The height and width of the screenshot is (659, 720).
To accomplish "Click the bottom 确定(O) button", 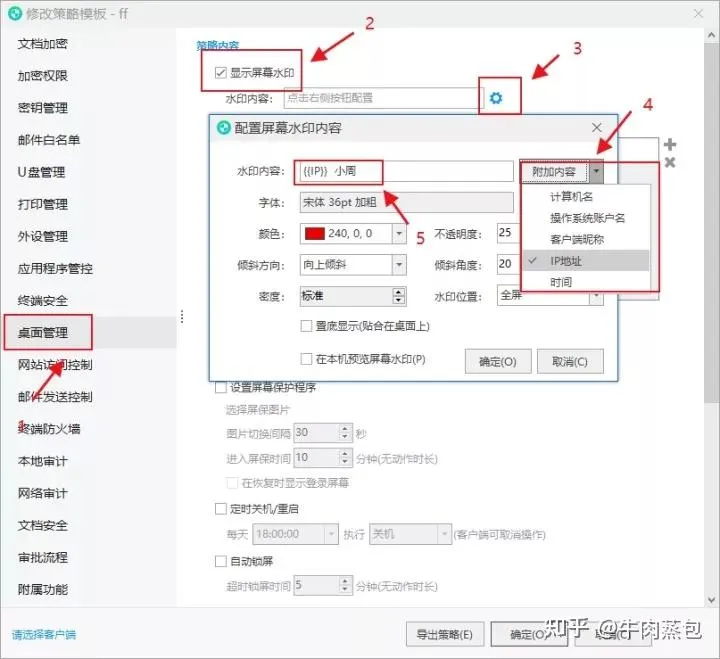I will click(x=528, y=634).
